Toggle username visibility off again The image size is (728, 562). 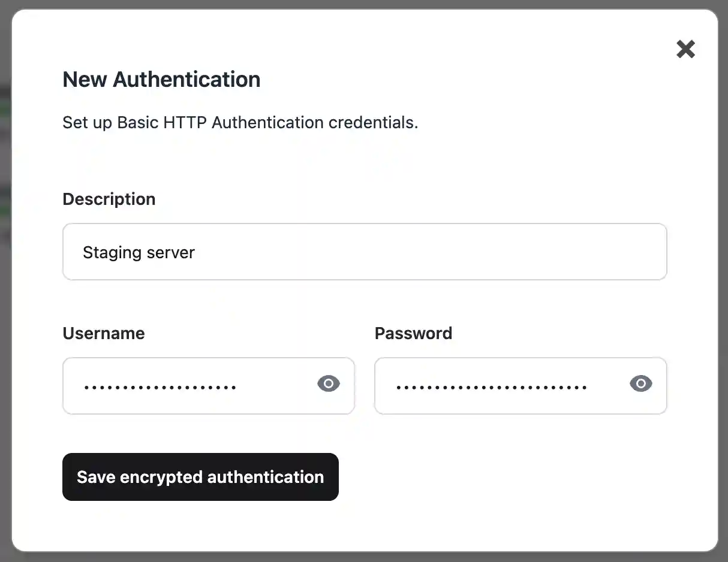point(328,383)
